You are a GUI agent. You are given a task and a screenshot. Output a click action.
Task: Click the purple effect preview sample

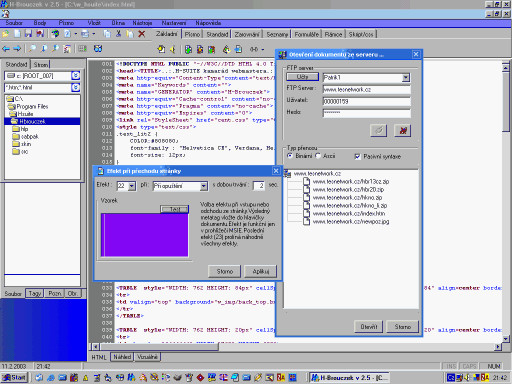click(144, 235)
